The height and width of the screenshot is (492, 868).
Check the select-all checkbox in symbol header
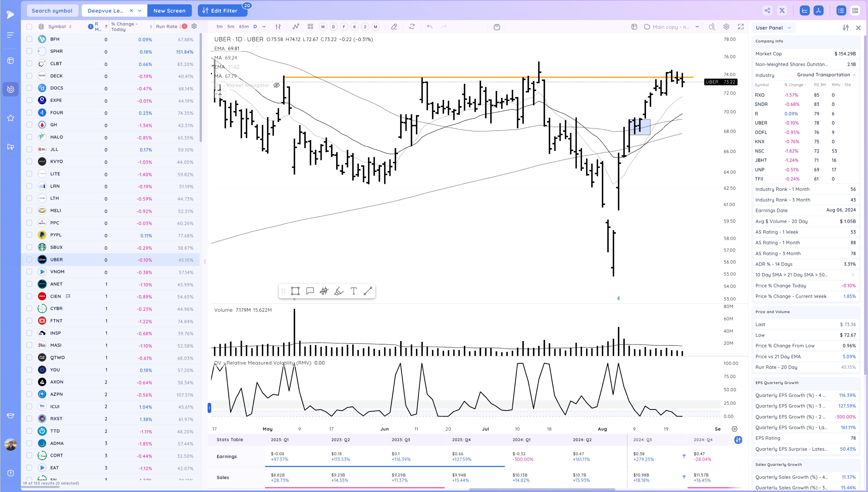[29, 27]
